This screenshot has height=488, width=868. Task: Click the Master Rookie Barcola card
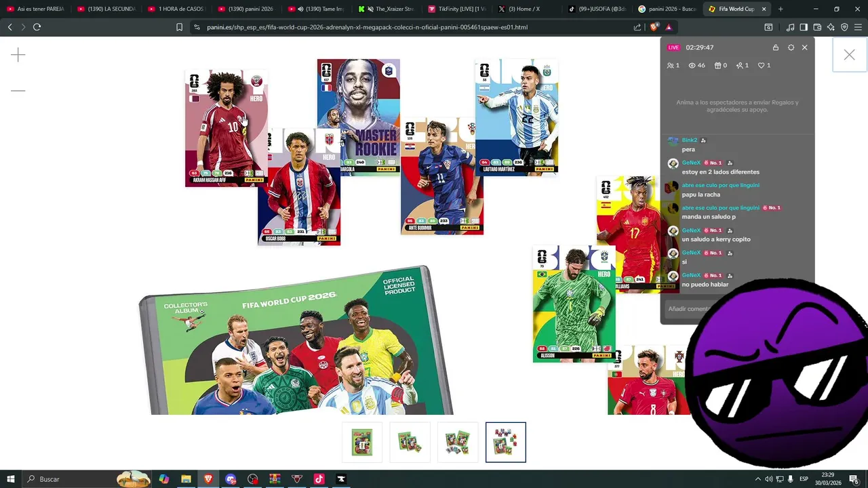coord(358,117)
